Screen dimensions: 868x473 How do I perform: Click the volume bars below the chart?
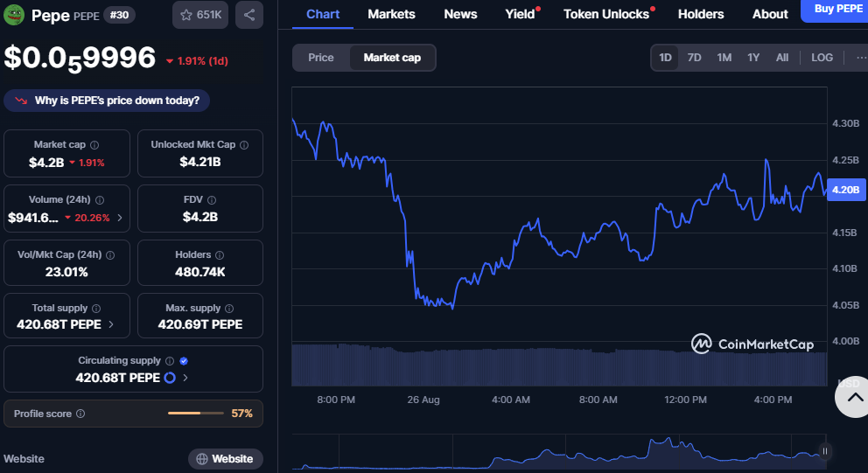click(559, 365)
